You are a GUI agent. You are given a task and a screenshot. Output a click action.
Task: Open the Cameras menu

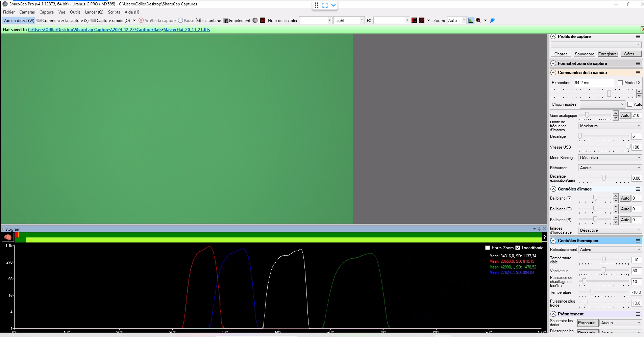[27, 12]
